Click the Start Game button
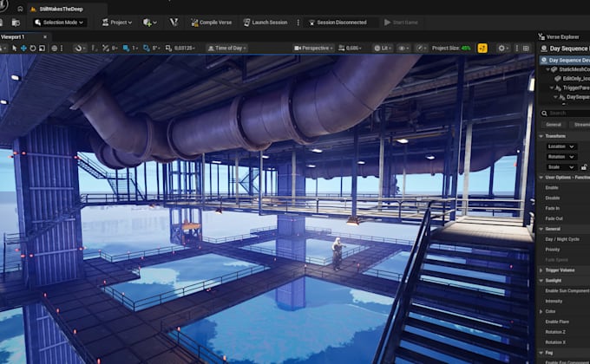 point(401,23)
